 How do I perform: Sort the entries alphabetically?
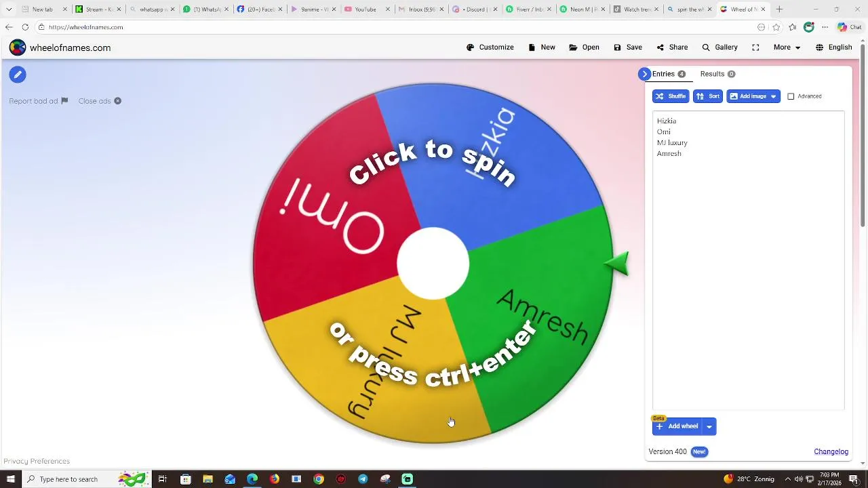point(708,96)
